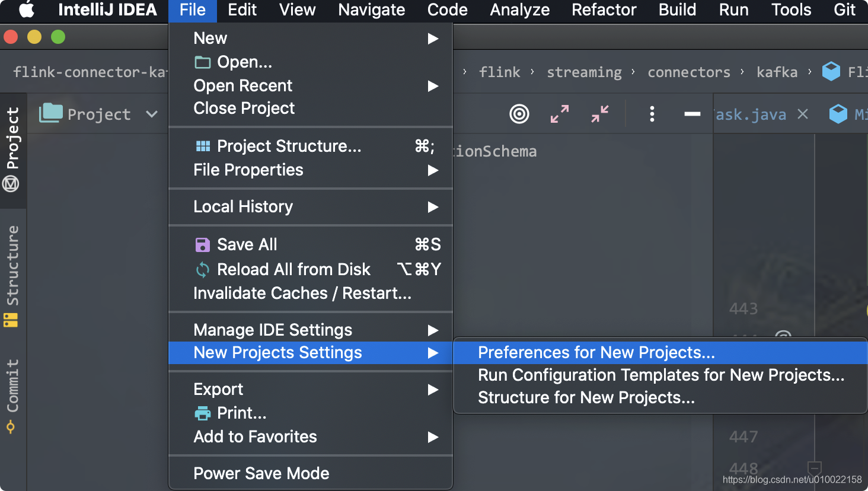
Task: Open the Refactor menu
Action: (604, 10)
